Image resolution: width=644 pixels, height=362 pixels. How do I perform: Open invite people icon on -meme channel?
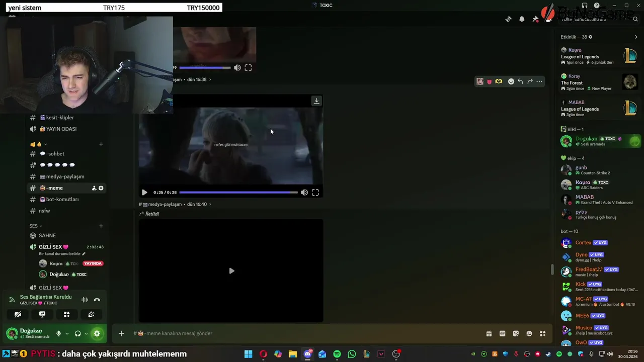[94, 188]
